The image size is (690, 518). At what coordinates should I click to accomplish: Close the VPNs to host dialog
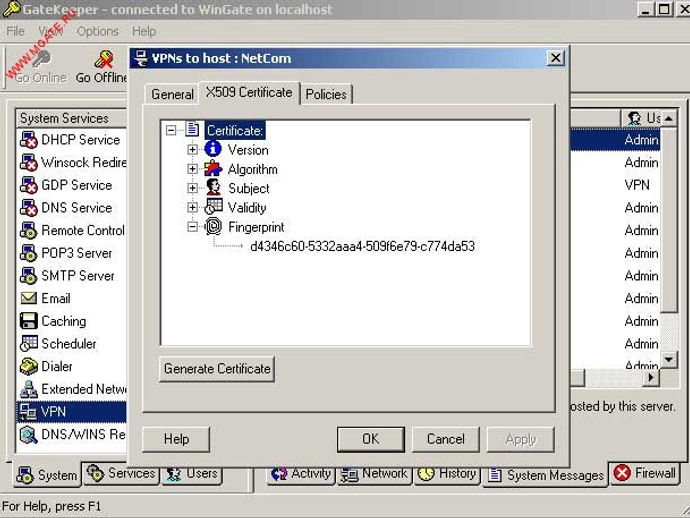pyautogui.click(x=556, y=58)
